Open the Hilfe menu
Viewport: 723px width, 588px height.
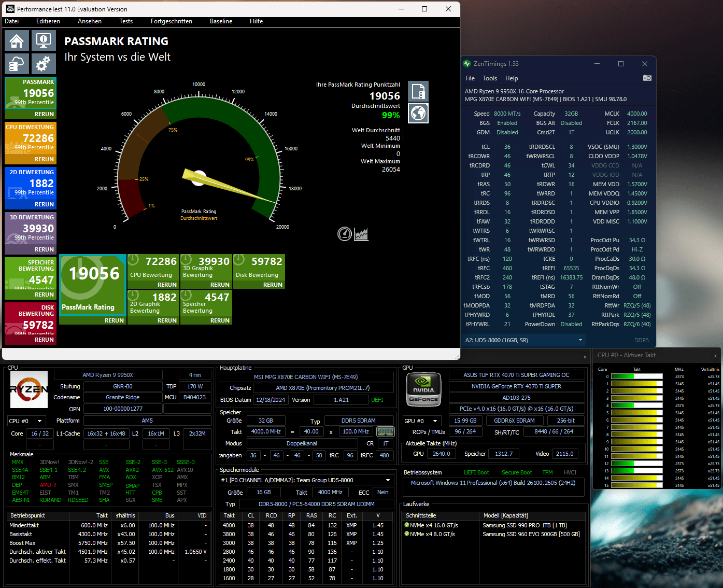pos(256,21)
